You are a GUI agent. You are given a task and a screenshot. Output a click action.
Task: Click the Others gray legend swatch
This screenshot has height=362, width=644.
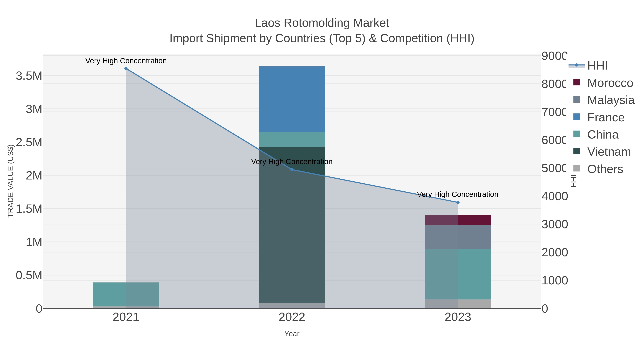point(577,168)
